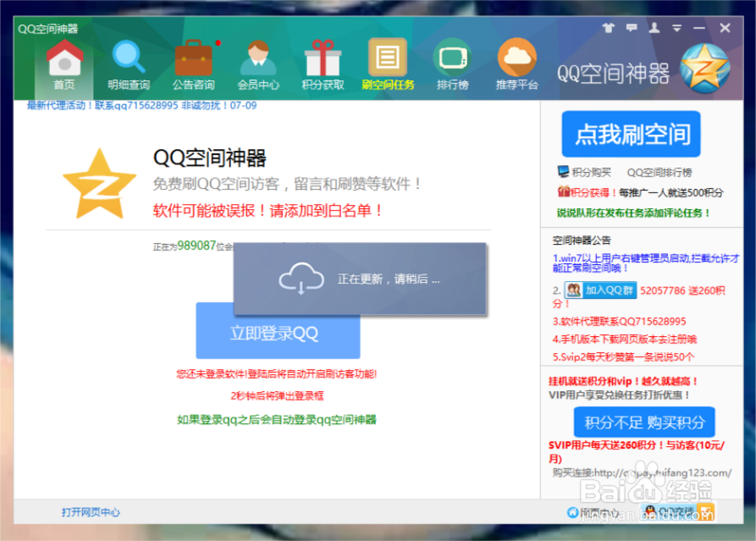Minimize the QQ空间神器 window
Image resolution: width=756 pixels, height=541 pixels.
click(x=699, y=28)
